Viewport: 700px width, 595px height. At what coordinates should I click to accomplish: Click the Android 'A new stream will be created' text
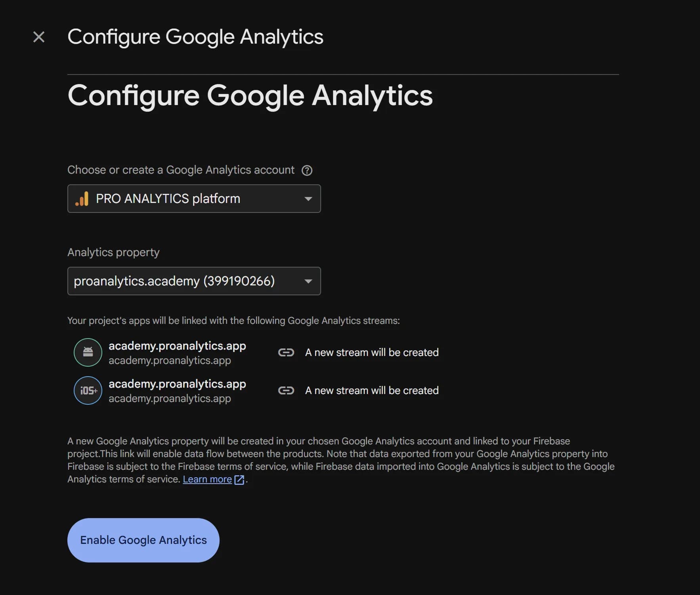(371, 352)
